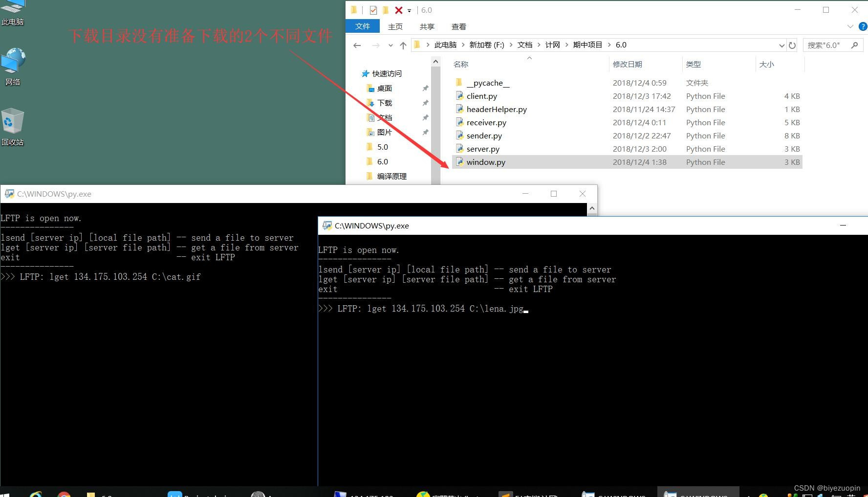Go back with the Explorer back arrow
Screen dimensions: 868x497
click(x=357, y=45)
